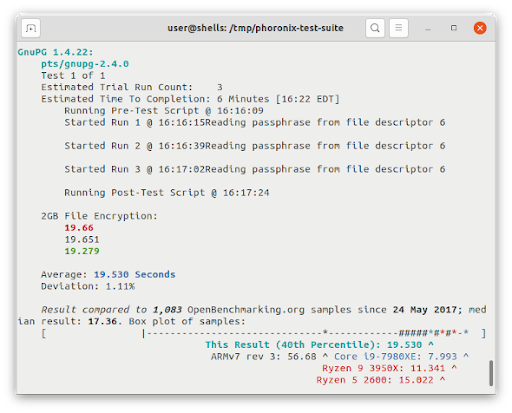This screenshot has width=512, height=413.
Task: Maximize the terminal window
Action: pyautogui.click(x=454, y=28)
